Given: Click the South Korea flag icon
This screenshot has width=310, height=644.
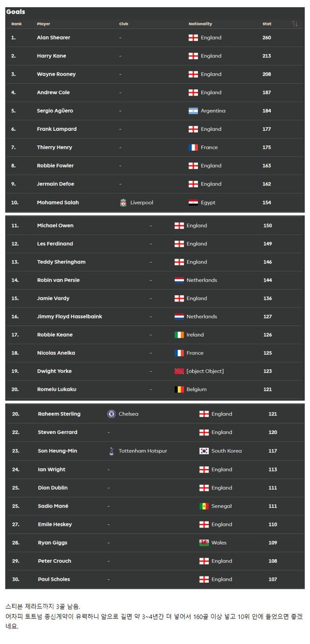Looking at the screenshot, I should pyautogui.click(x=204, y=451).
